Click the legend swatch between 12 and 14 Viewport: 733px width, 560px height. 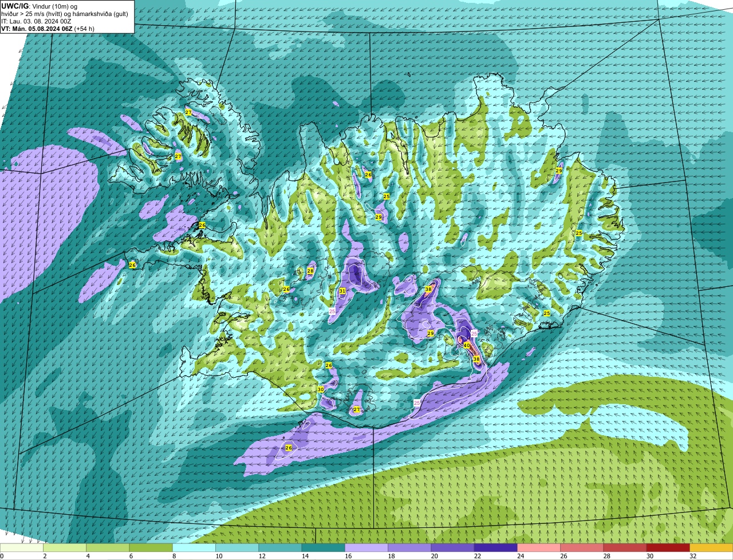(x=280, y=548)
